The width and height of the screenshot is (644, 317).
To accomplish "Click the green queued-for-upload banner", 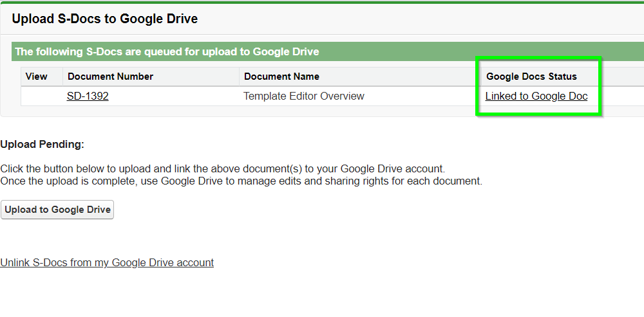I will (x=327, y=51).
